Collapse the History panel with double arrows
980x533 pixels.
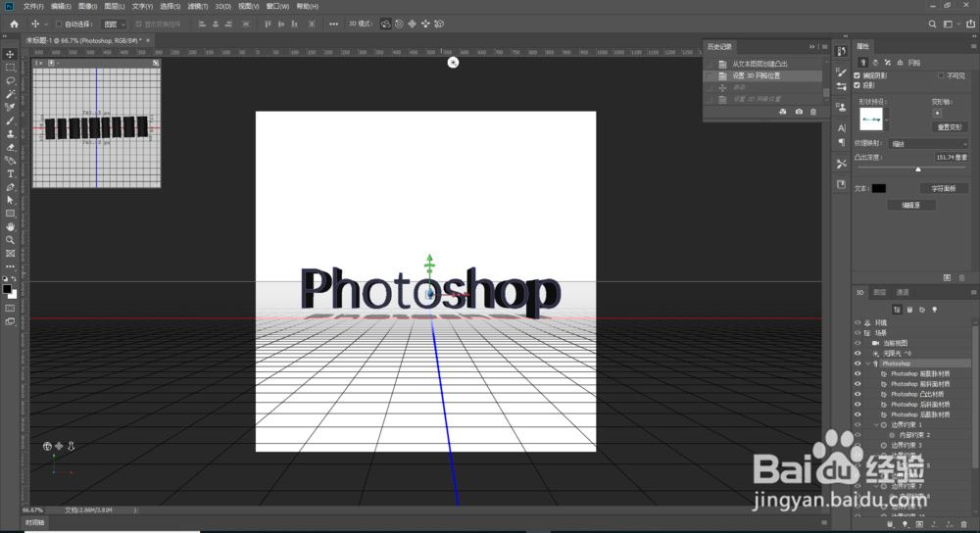pyautogui.click(x=811, y=47)
